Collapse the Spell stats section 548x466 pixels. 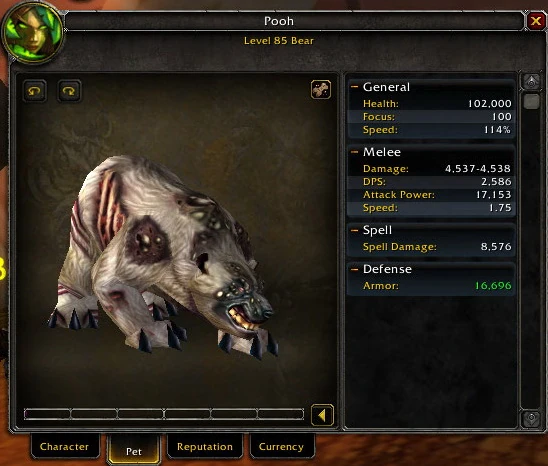pyautogui.click(x=354, y=230)
